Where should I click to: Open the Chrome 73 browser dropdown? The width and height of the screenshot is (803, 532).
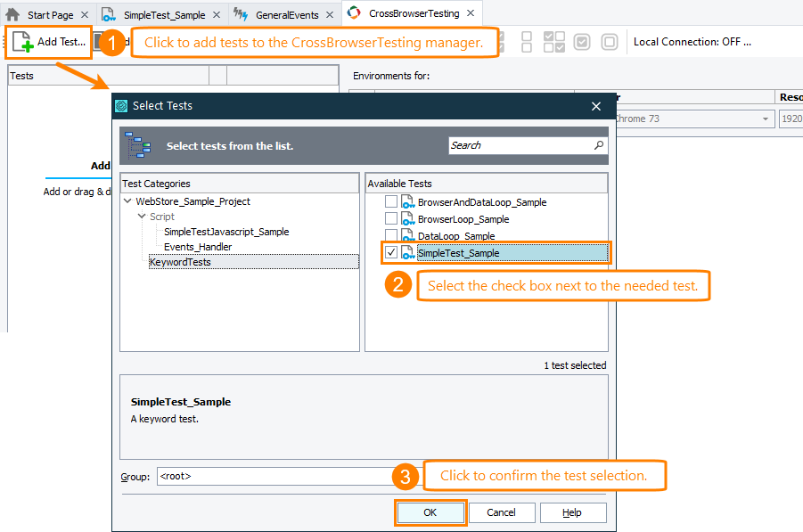point(765,119)
